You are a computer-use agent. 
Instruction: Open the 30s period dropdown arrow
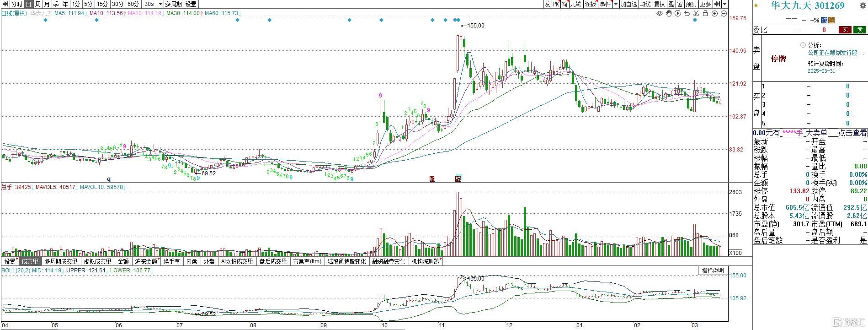[x=160, y=4]
